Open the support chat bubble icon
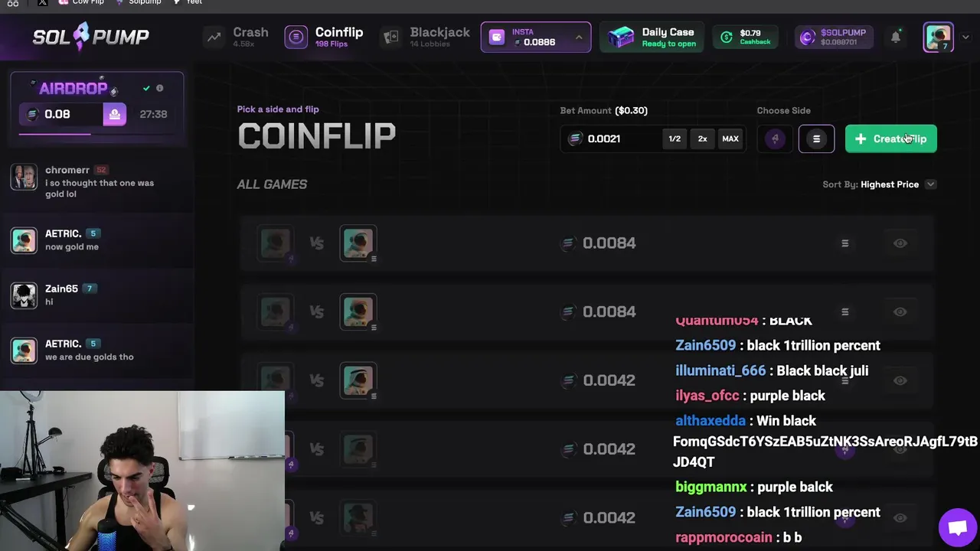The width and height of the screenshot is (980, 551). click(x=957, y=527)
